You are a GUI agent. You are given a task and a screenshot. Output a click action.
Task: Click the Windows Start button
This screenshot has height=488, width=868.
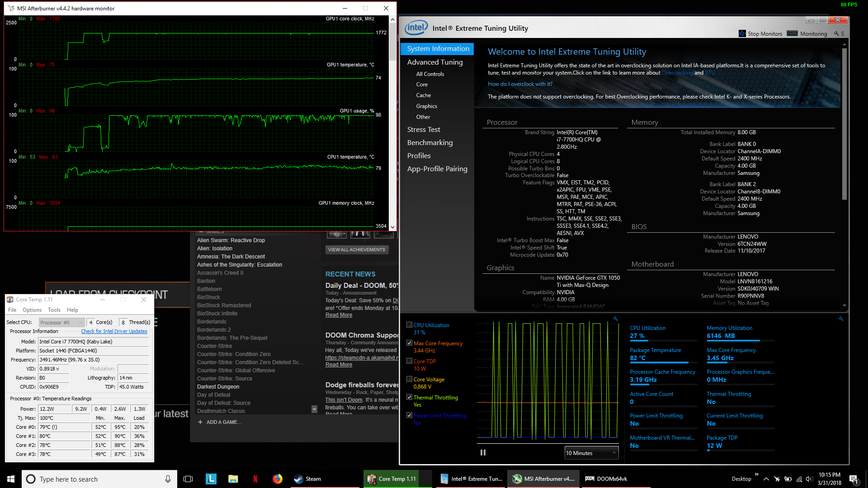click(11, 479)
